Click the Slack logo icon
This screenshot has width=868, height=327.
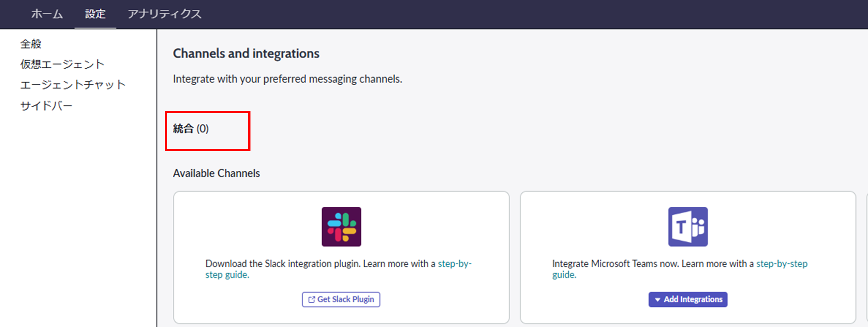click(x=341, y=227)
